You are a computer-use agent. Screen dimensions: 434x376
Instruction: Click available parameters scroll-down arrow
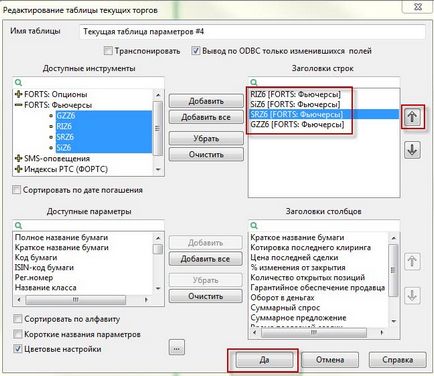click(158, 288)
